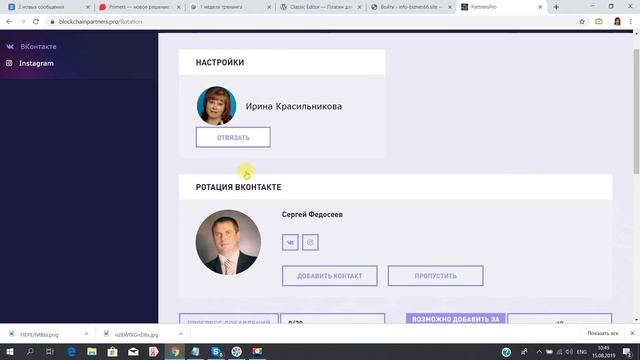Viewport: 640px width, 360px height.
Task: Expand options for ПЕРЕЛИВЫ.png download
Action: 86,334
